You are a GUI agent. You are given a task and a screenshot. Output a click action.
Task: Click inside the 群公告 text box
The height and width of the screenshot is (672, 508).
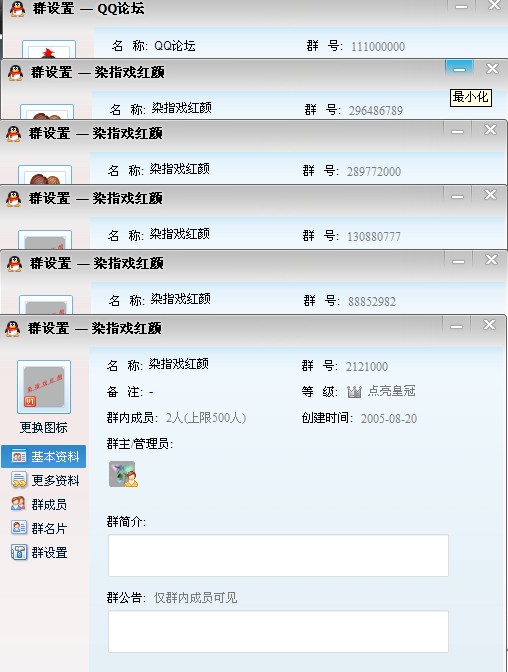(278, 632)
